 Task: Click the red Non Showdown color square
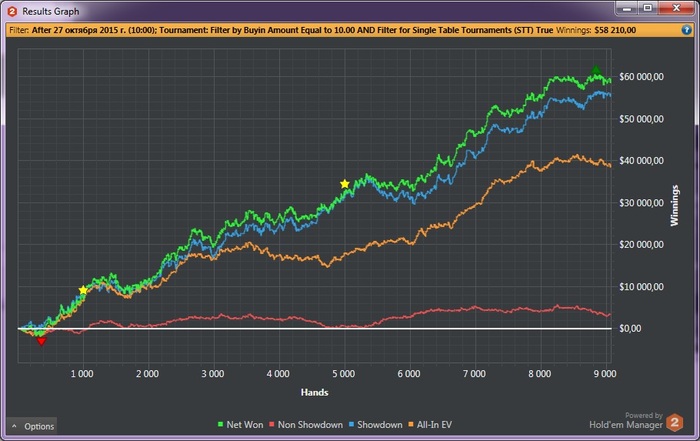tap(272, 424)
